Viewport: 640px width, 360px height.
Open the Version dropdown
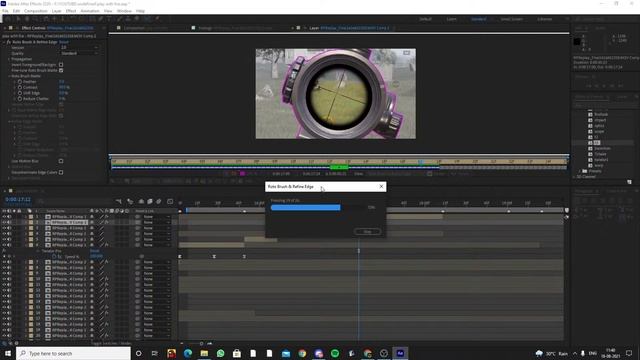coord(79,47)
